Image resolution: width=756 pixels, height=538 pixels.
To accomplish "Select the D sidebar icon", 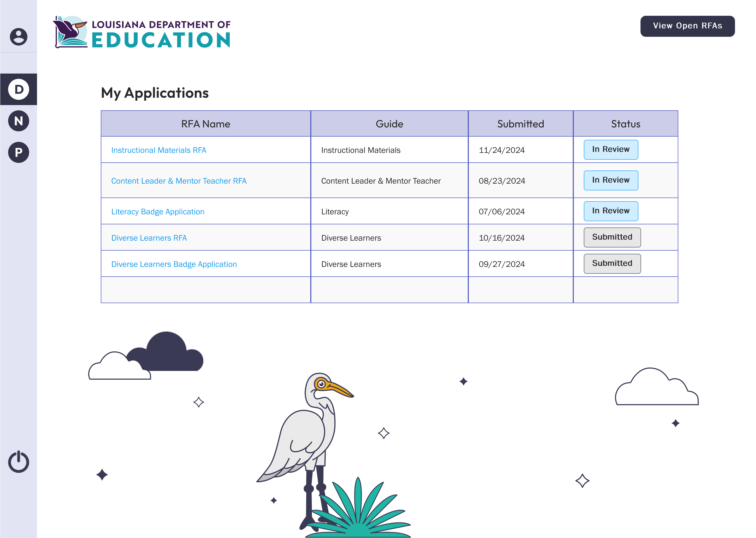I will tap(19, 89).
